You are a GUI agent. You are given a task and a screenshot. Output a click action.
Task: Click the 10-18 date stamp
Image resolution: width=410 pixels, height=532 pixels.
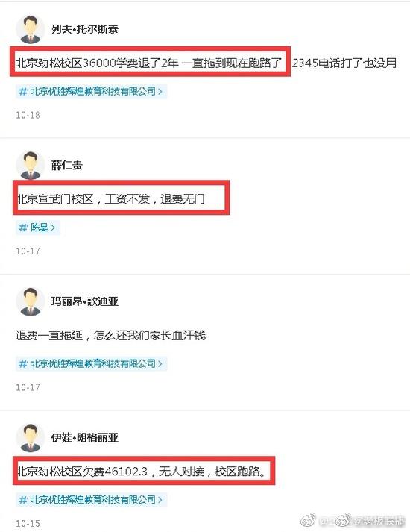28,116
